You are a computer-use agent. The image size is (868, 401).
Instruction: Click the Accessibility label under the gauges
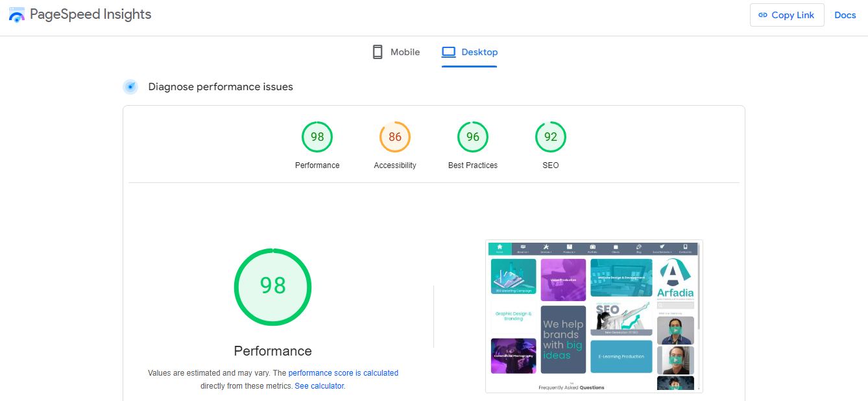[395, 165]
